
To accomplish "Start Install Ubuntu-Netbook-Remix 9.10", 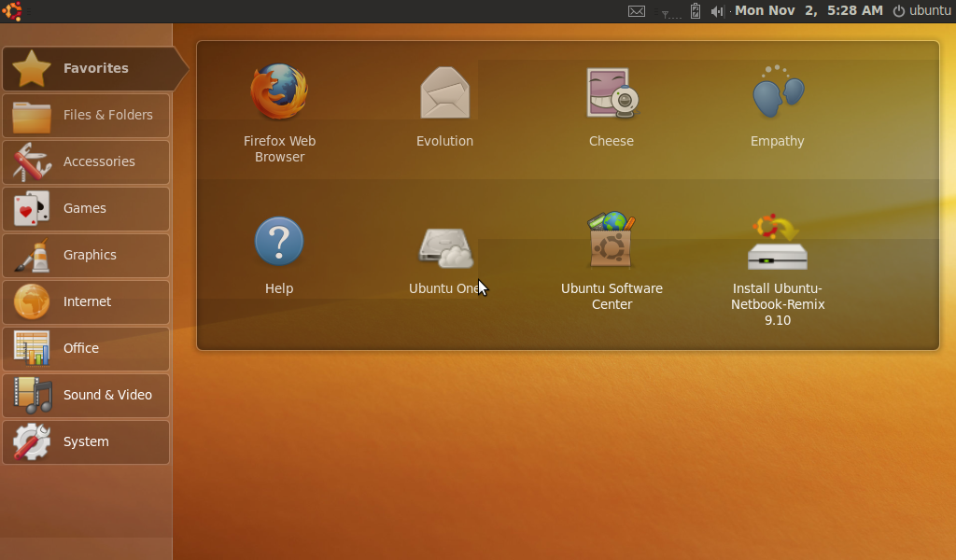I will (x=778, y=242).
